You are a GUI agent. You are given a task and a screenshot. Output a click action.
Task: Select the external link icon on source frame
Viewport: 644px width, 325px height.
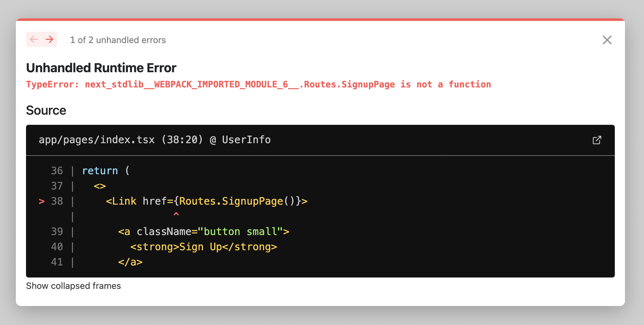coord(598,140)
